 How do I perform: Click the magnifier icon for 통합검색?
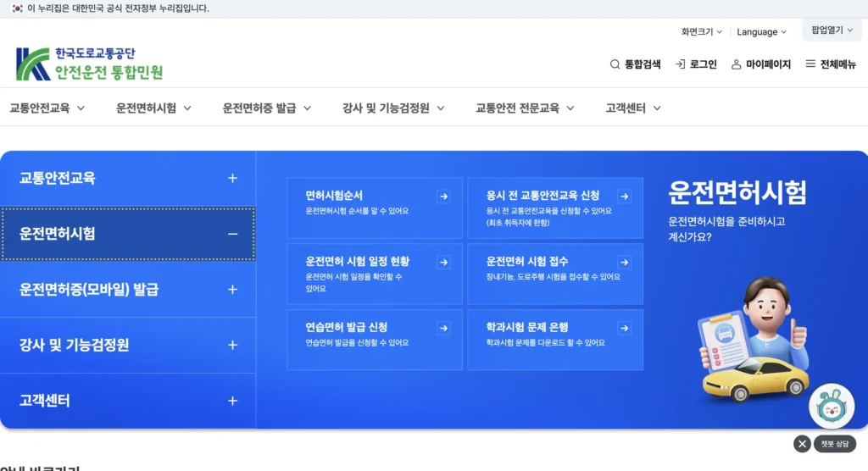click(x=615, y=64)
